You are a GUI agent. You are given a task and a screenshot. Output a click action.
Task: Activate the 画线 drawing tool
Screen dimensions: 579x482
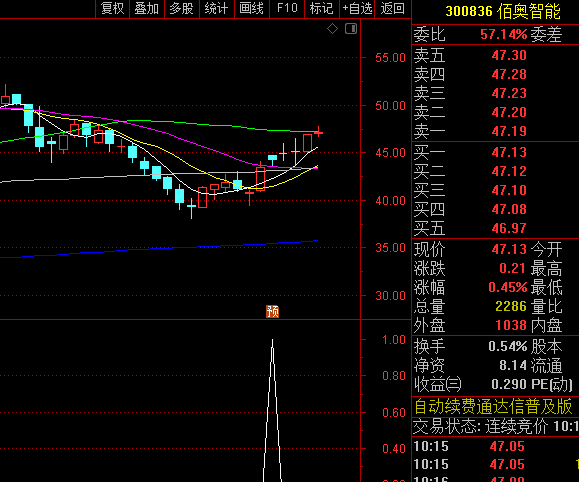point(251,8)
